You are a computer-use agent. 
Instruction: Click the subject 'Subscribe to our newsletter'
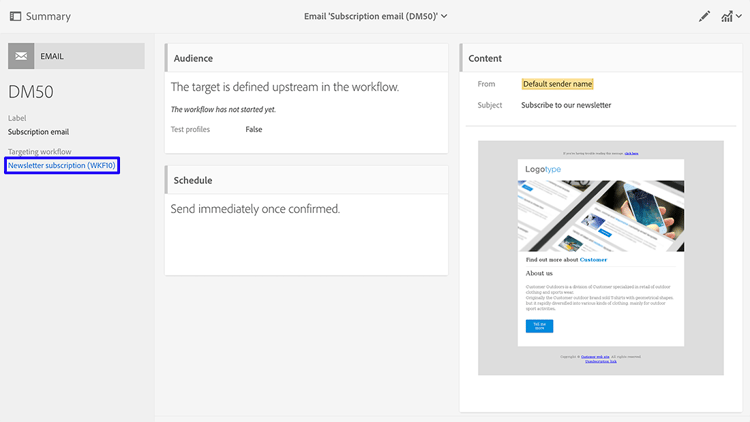click(566, 105)
